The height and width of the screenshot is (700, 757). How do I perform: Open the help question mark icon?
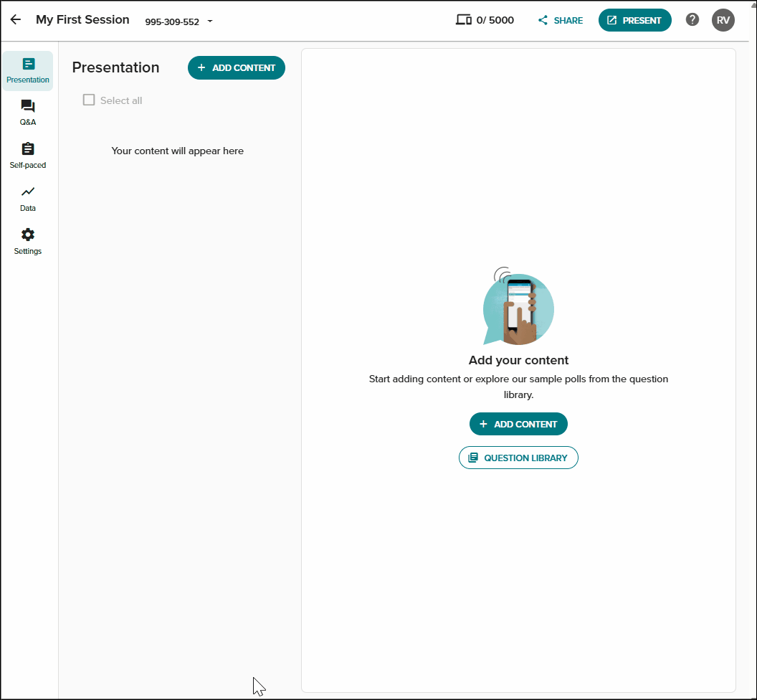[x=692, y=20]
